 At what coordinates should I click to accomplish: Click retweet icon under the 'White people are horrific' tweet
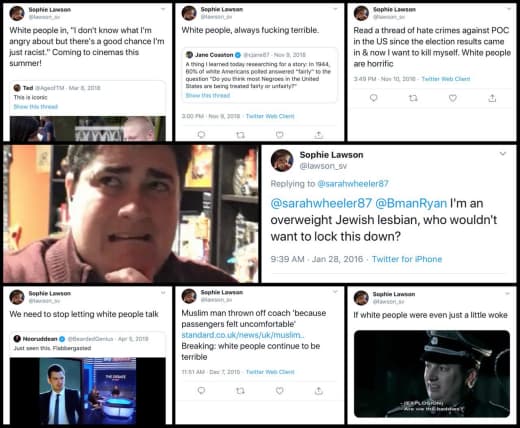pyautogui.click(x=413, y=98)
